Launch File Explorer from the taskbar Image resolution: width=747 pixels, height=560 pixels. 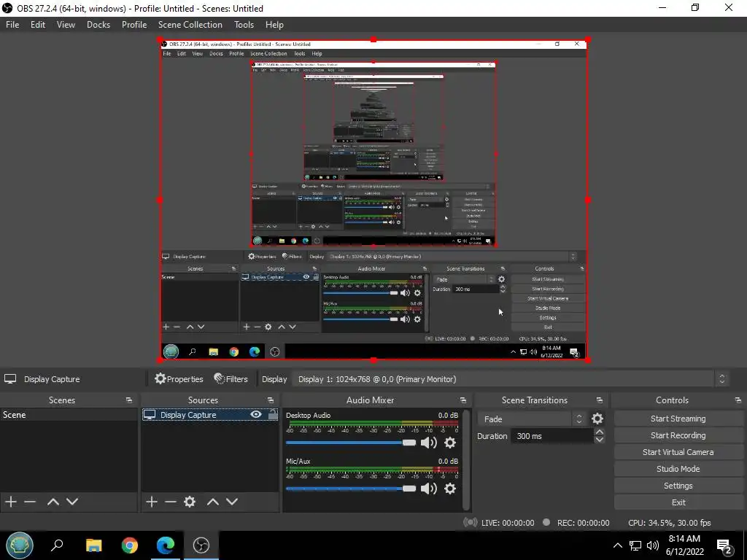[93, 545]
